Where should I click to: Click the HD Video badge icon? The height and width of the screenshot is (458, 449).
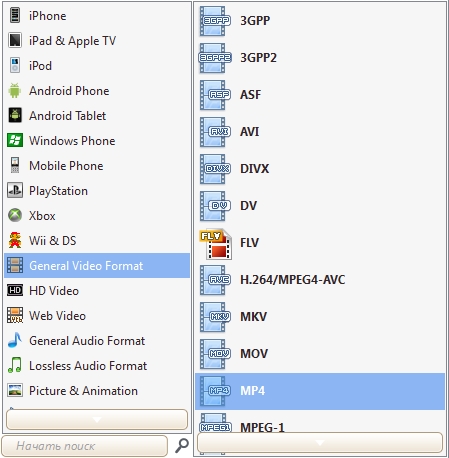click(15, 290)
